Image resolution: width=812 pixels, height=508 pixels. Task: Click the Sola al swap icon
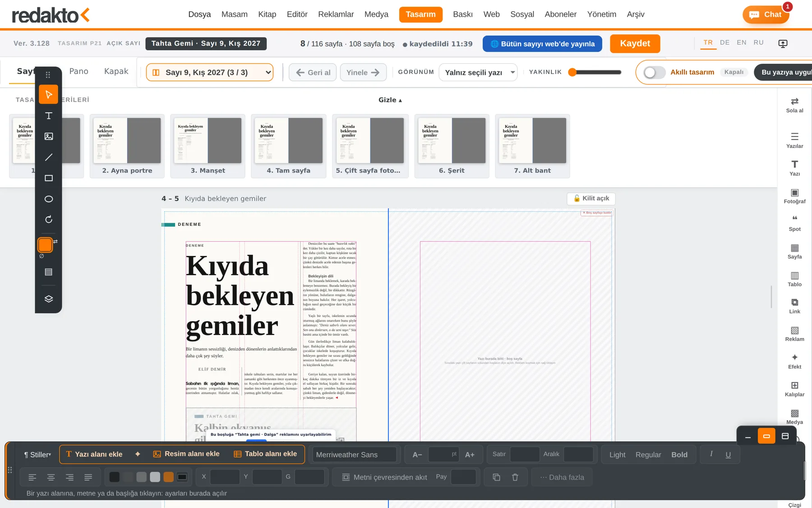coord(794,105)
